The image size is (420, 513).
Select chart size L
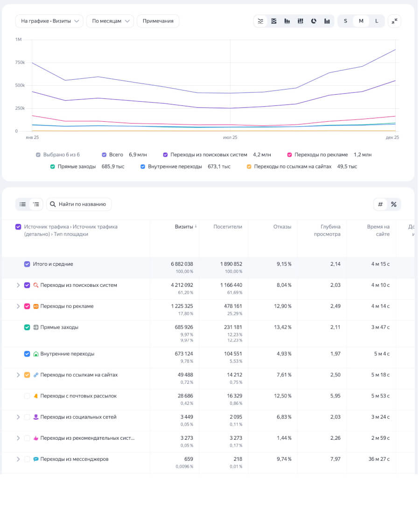click(x=377, y=21)
